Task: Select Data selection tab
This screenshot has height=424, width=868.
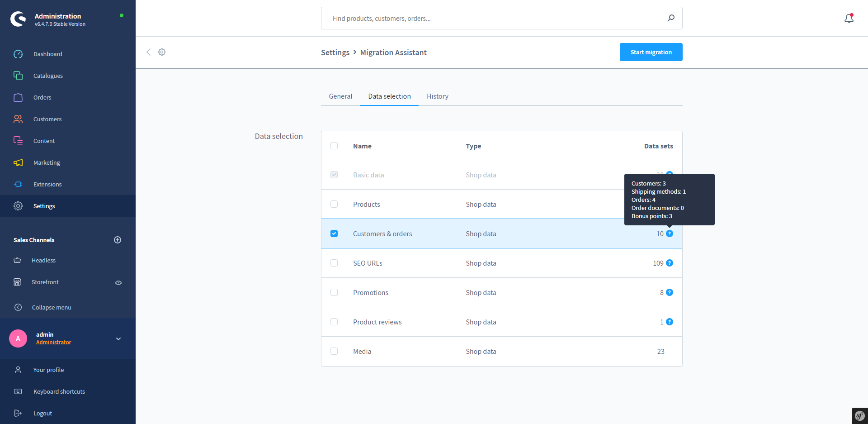Action: [x=389, y=96]
